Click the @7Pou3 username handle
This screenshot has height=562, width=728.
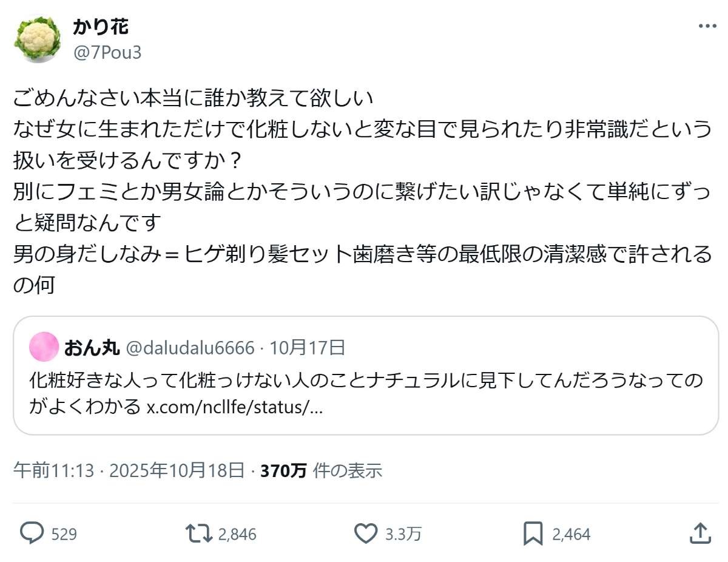[x=107, y=53]
